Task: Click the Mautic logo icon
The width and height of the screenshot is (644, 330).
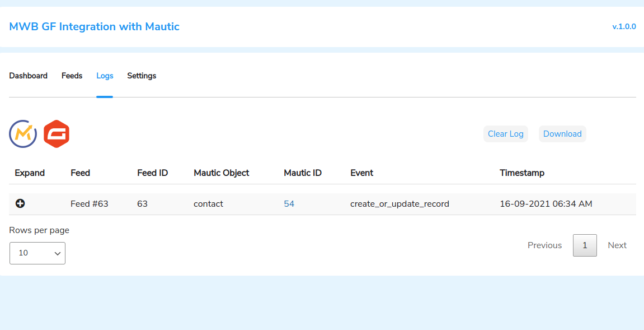Action: coord(23,134)
